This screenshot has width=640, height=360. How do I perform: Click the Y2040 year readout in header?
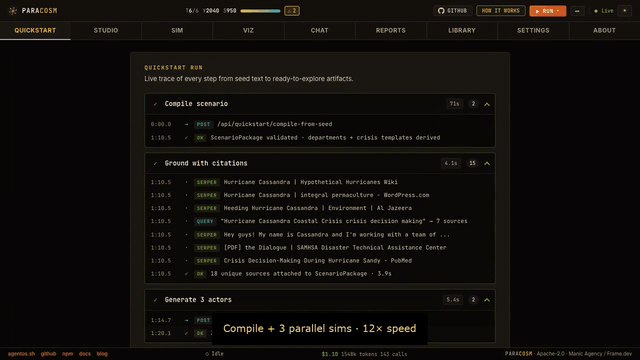[x=211, y=11]
